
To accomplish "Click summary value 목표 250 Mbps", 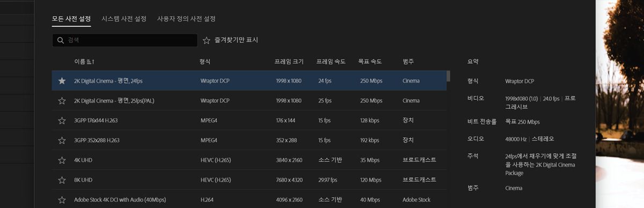I will click(522, 122).
